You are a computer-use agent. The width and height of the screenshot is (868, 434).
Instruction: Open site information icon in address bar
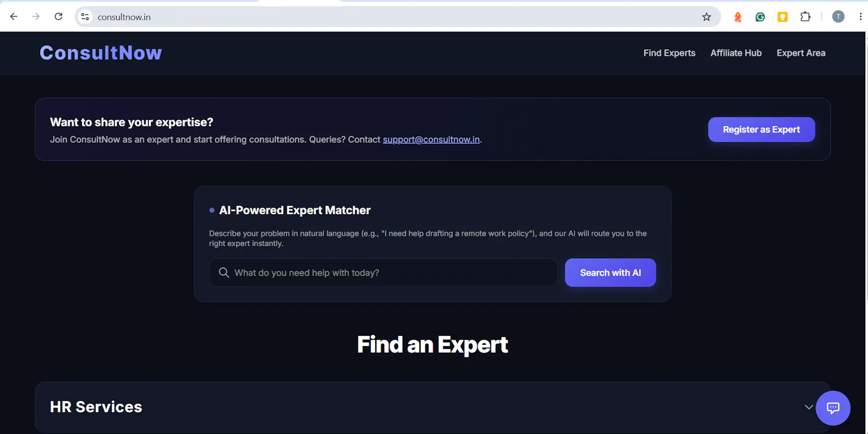pyautogui.click(x=85, y=17)
